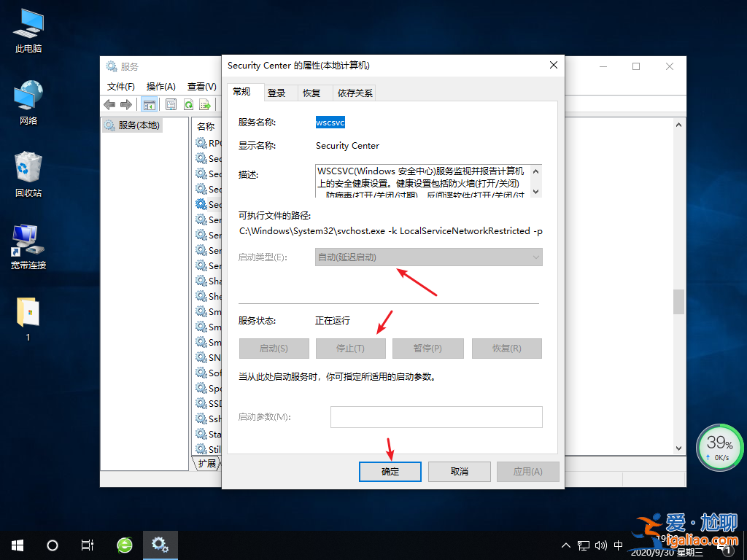Open the Properties icon in Services toolbar
747x560 pixels.
coord(171,104)
